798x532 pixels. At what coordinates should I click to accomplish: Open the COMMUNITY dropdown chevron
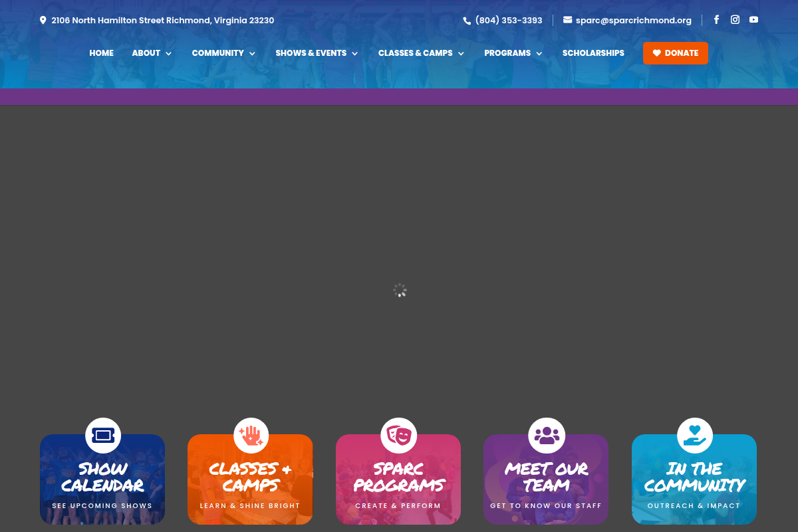click(252, 54)
